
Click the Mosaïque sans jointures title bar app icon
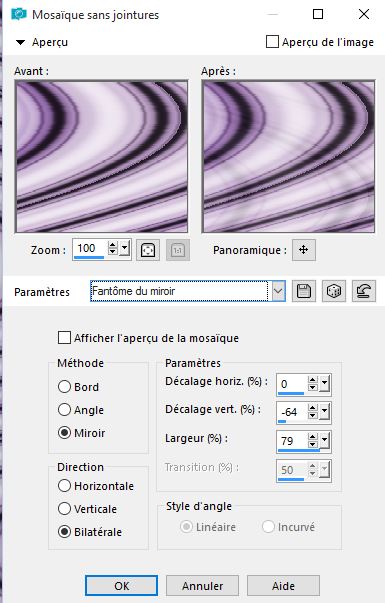(x=19, y=15)
